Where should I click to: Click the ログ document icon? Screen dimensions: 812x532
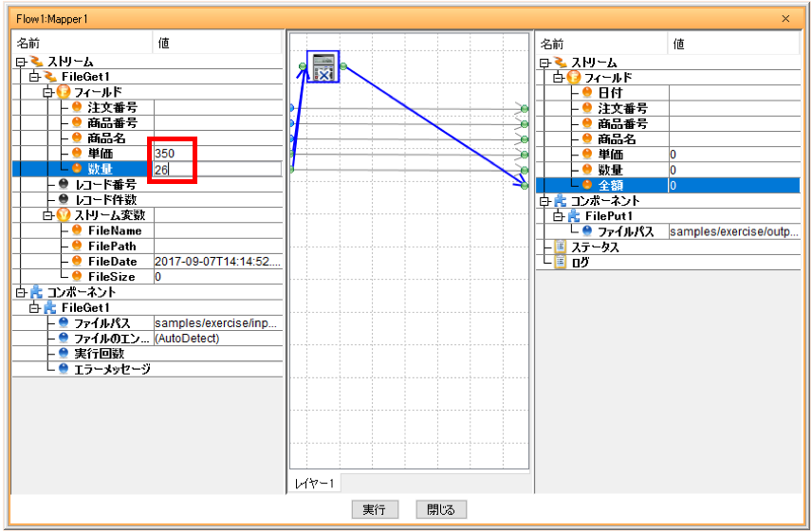560,263
